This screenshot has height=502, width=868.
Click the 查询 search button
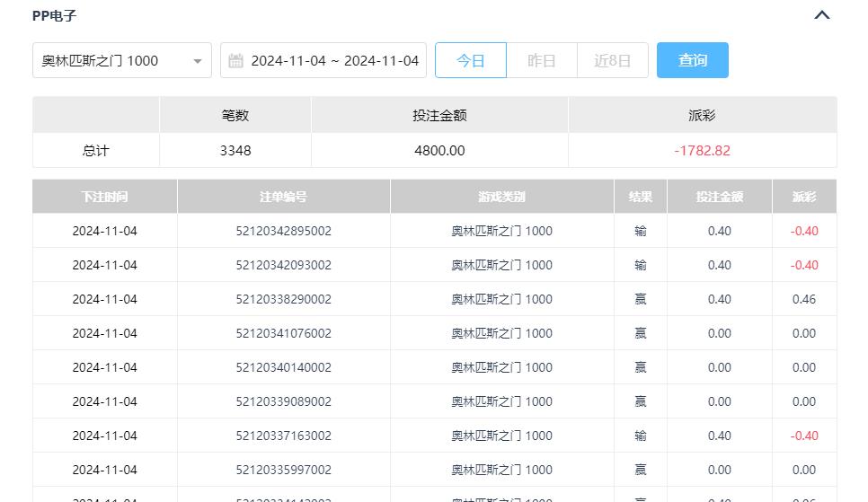pos(693,60)
